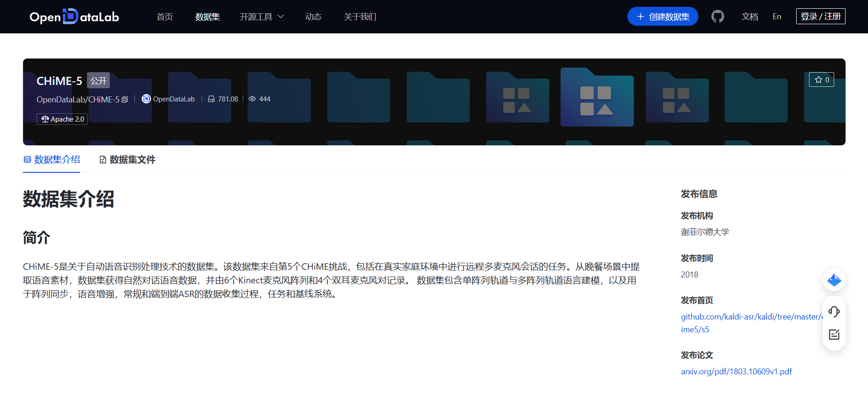The image size is (868, 394).
Task: Click the CHiME-5 dataset title
Action: coord(59,81)
